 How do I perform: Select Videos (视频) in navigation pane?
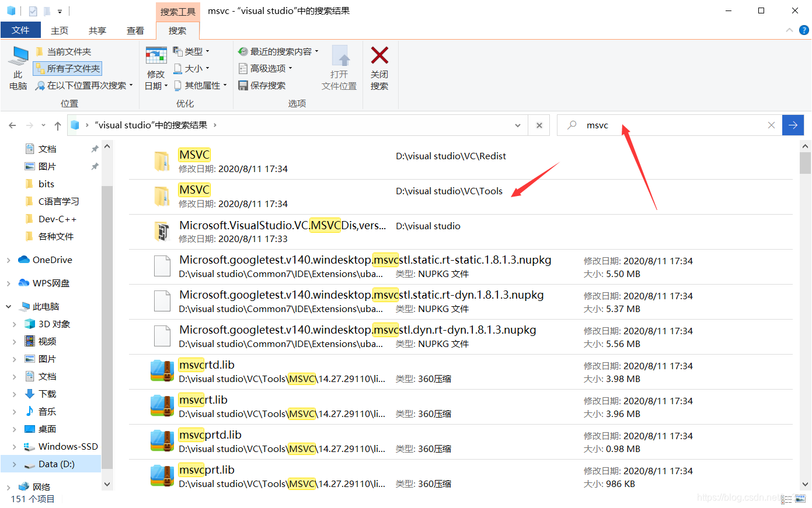coord(47,341)
